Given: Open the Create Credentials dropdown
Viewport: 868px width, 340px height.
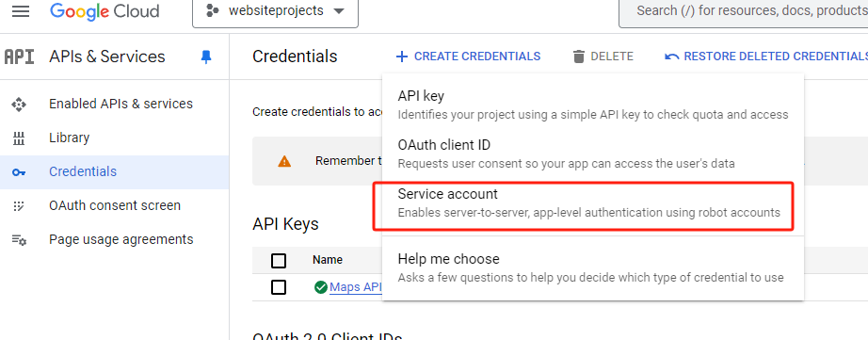Looking at the screenshot, I should 468,57.
